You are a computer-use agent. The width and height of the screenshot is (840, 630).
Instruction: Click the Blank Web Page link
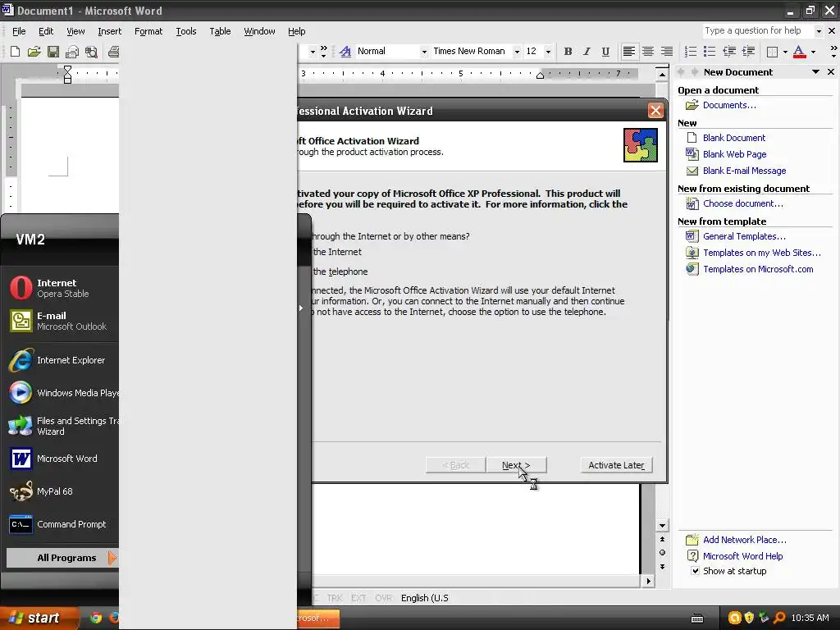[734, 154]
